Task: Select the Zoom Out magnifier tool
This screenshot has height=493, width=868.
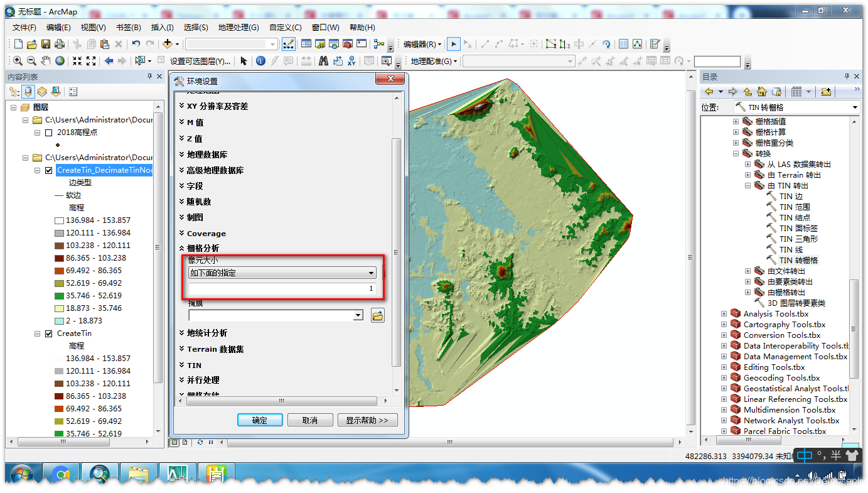Action: 31,61
